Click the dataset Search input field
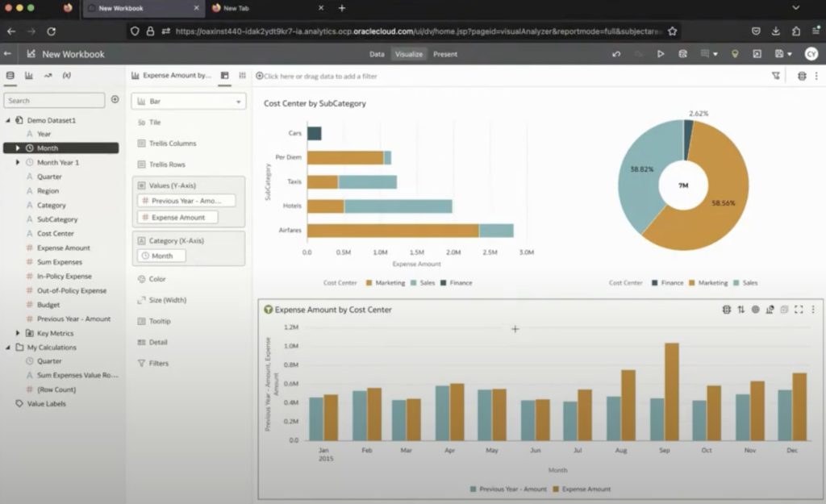This screenshot has height=504, width=826. click(x=54, y=100)
